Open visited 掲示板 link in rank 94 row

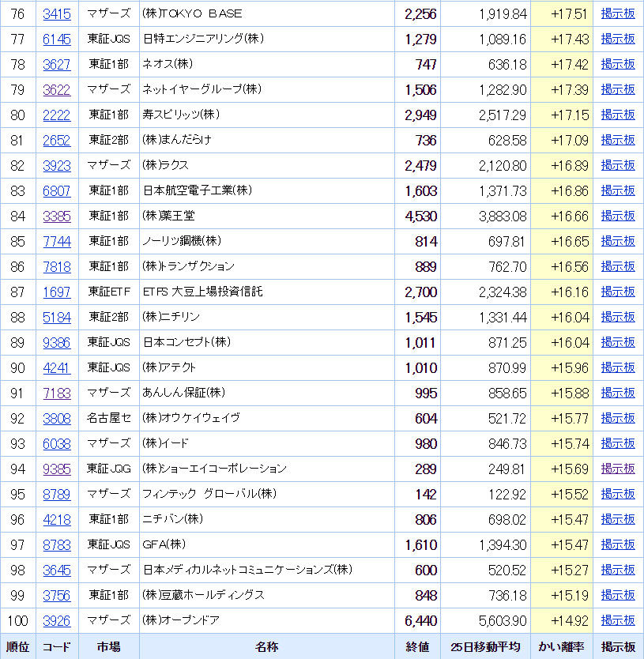[618, 469]
